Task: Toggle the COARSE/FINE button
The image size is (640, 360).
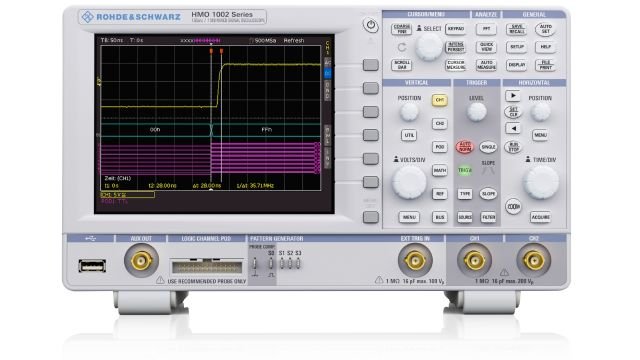Action: [402, 29]
